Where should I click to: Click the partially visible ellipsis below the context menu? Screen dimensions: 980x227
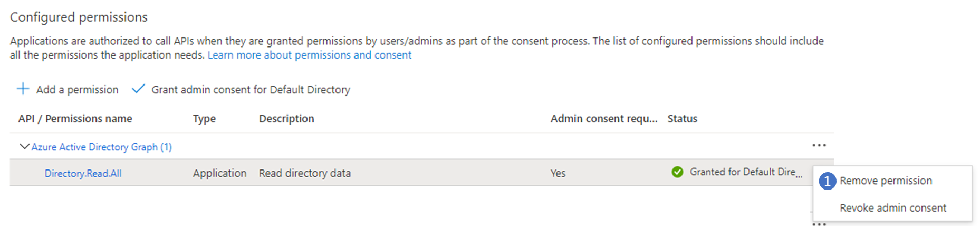tap(819, 224)
